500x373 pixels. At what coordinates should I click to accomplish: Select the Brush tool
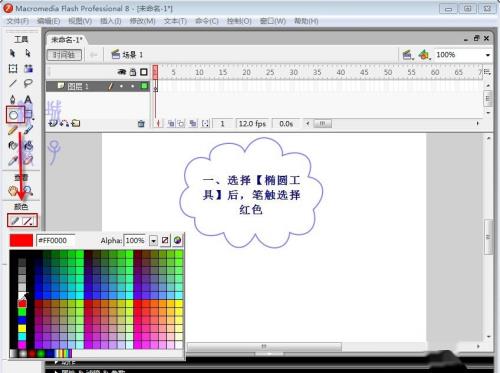point(29,130)
